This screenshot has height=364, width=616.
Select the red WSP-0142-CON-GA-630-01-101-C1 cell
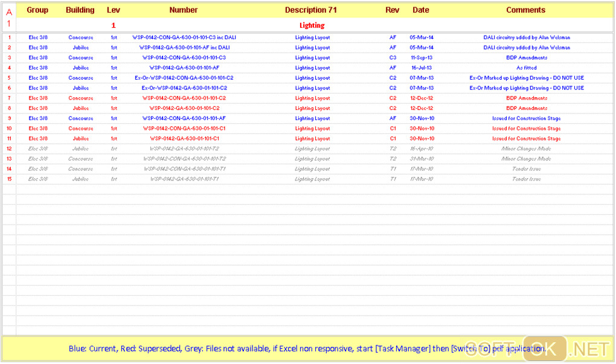[x=184, y=129]
